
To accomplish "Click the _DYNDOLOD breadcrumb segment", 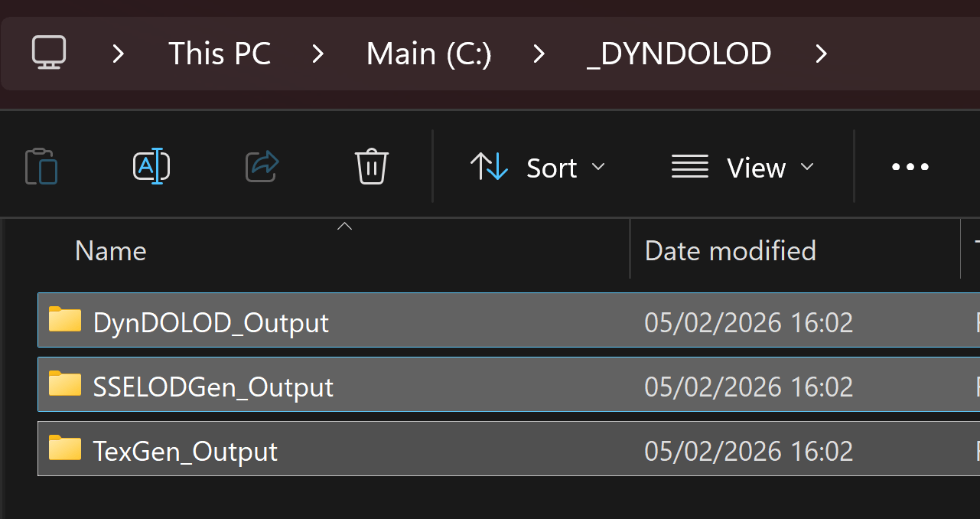I will (679, 54).
